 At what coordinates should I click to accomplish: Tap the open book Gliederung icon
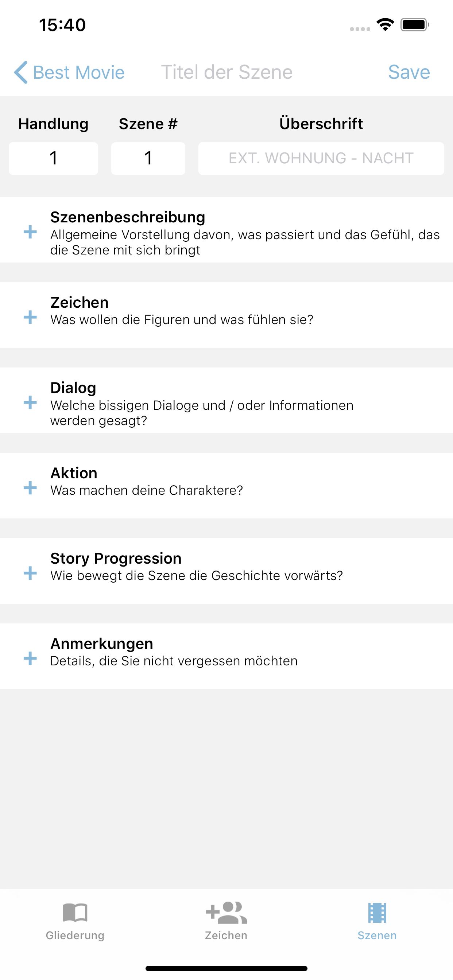[75, 913]
